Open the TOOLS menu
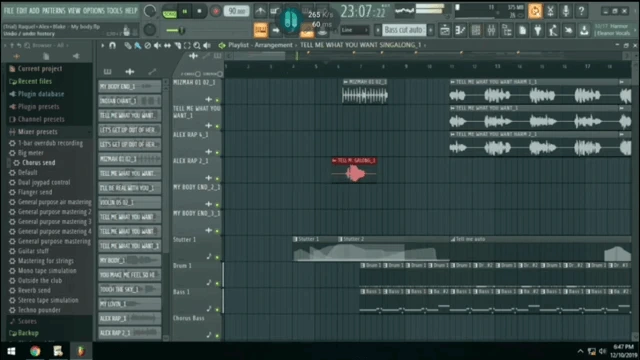 click(x=114, y=11)
